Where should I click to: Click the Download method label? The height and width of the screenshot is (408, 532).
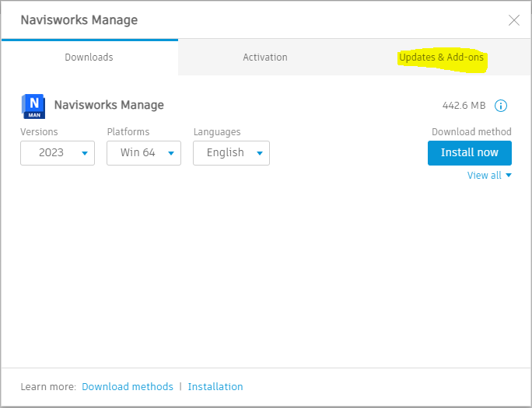tap(471, 132)
